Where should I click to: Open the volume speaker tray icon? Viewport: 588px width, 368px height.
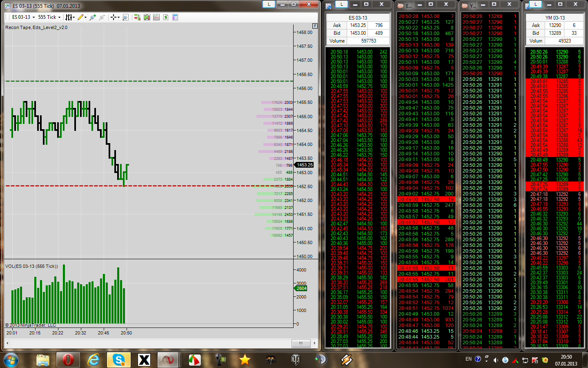pyautogui.click(x=496, y=360)
